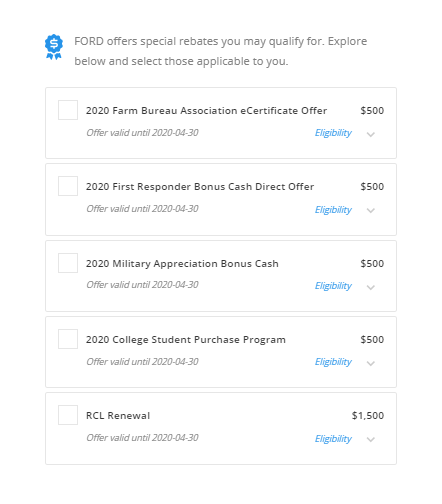Click the 2020 College Student Purchase Program title
Viewport: 442px width, 504px height.
point(186,340)
